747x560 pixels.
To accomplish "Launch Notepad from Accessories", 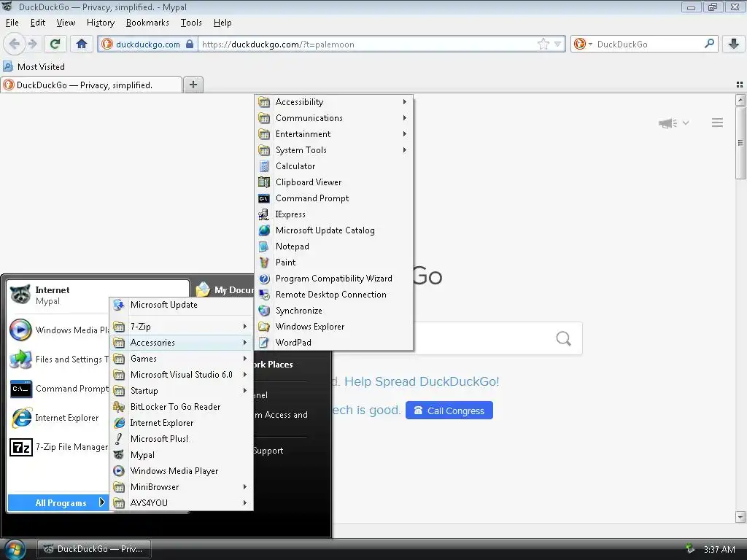I will click(x=333, y=246).
